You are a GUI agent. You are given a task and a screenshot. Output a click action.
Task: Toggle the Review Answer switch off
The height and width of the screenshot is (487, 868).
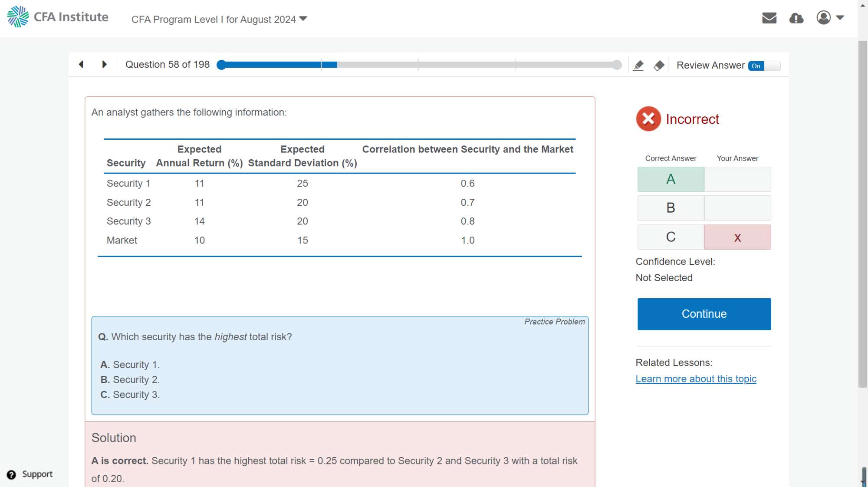tap(764, 66)
